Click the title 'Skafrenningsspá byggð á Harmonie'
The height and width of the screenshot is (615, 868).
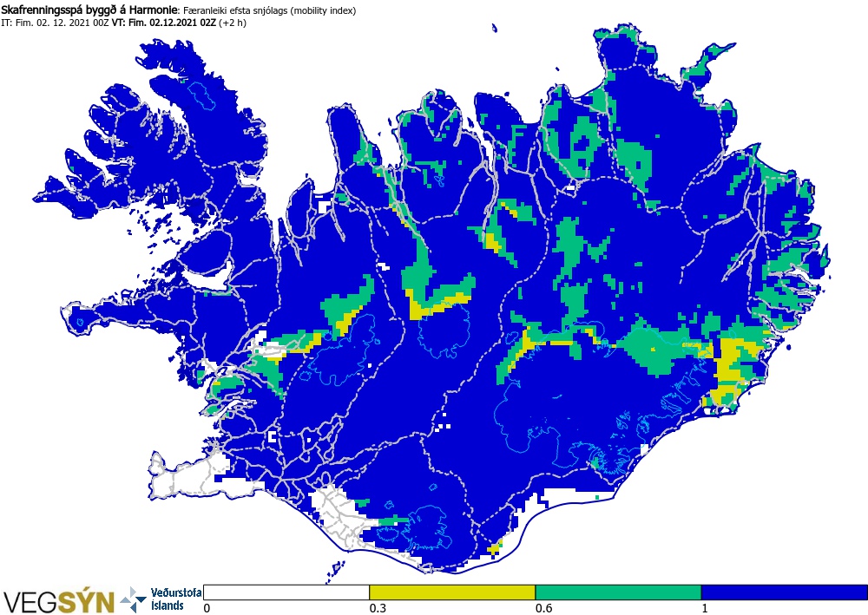[90, 10]
